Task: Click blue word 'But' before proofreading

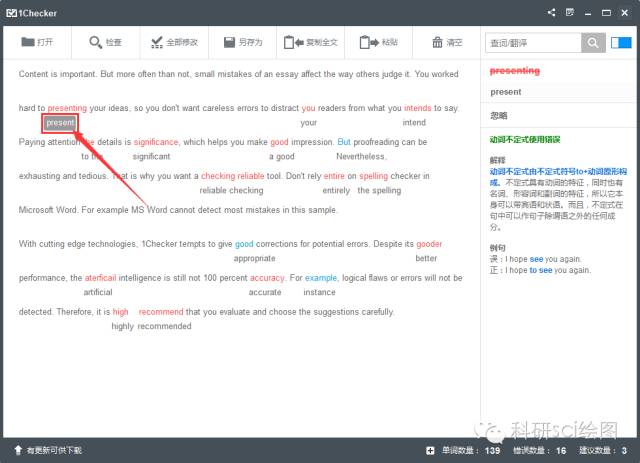Action: click(x=344, y=142)
